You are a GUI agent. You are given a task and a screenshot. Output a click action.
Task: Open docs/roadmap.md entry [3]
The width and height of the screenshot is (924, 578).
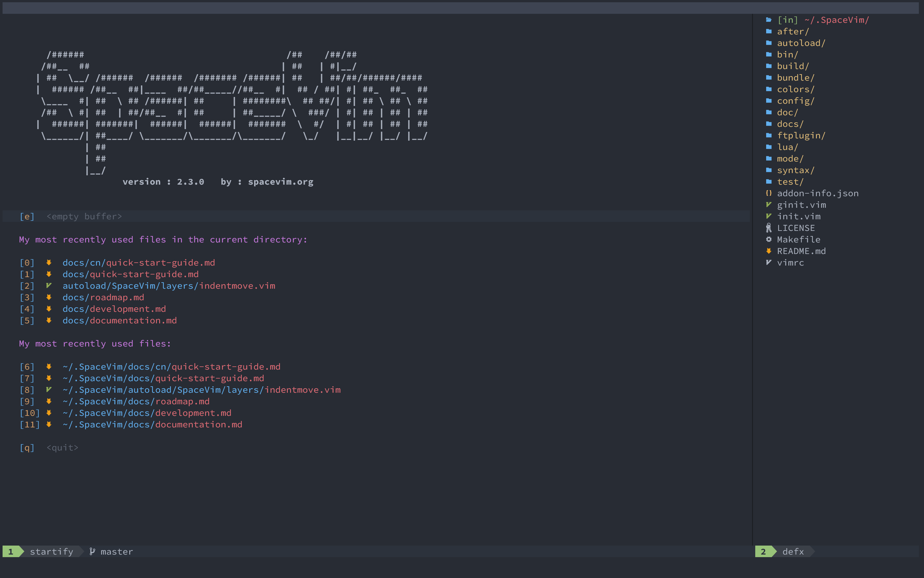[x=104, y=297]
